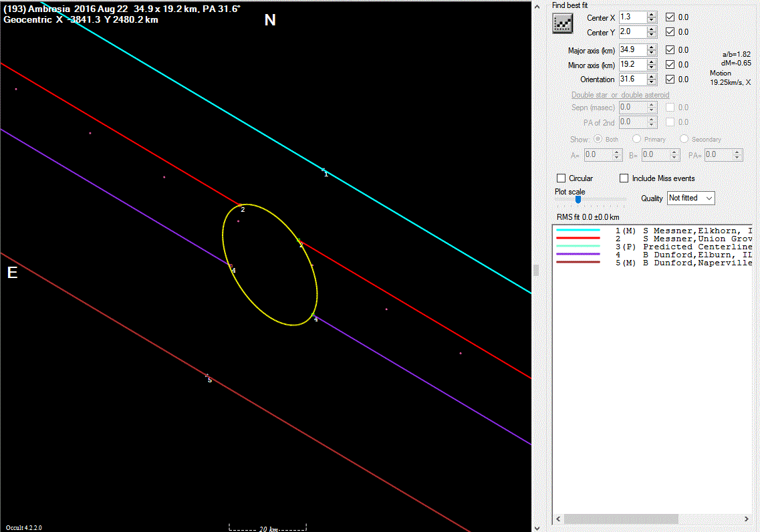Click the B= input field

(x=655, y=155)
